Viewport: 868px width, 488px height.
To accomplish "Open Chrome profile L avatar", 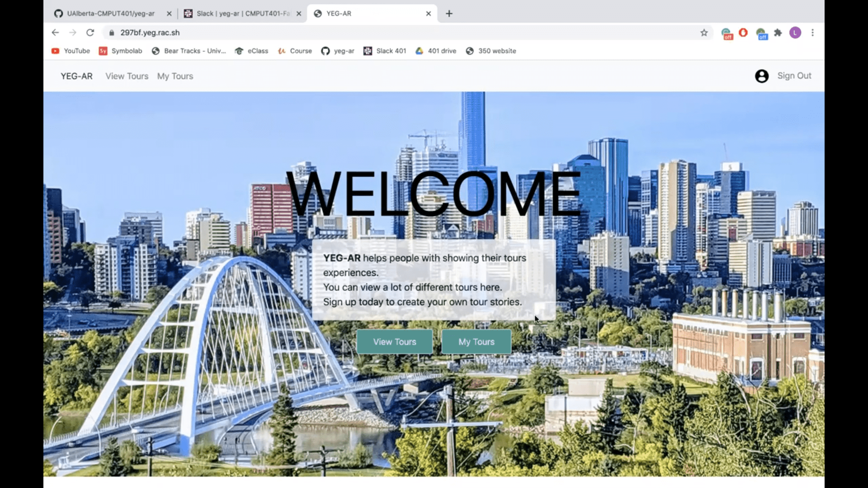I will click(795, 33).
